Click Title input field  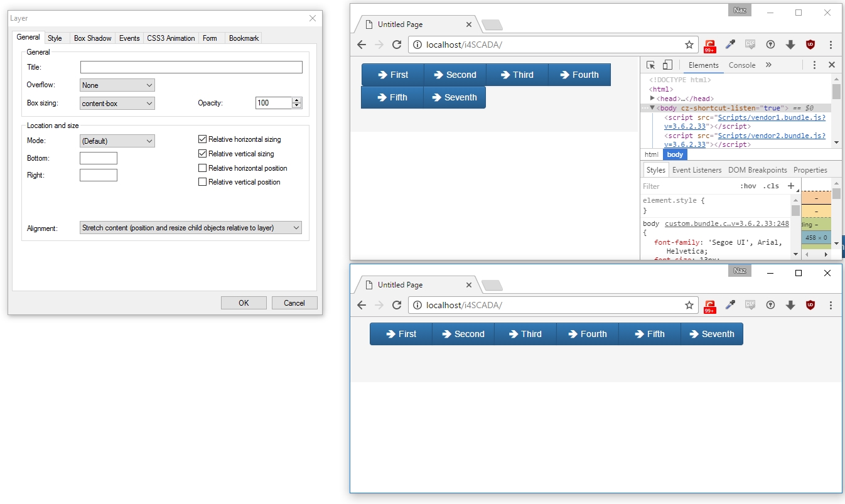[x=191, y=67]
